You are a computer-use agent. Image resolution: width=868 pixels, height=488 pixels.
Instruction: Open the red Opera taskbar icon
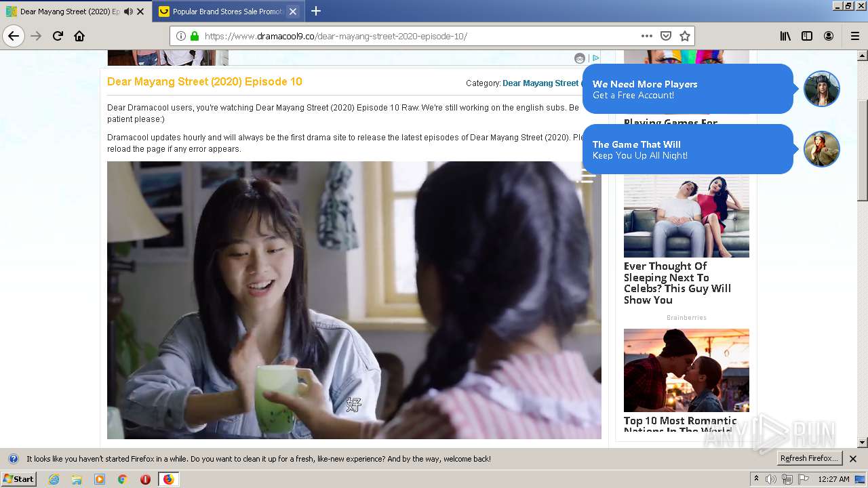[145, 479]
